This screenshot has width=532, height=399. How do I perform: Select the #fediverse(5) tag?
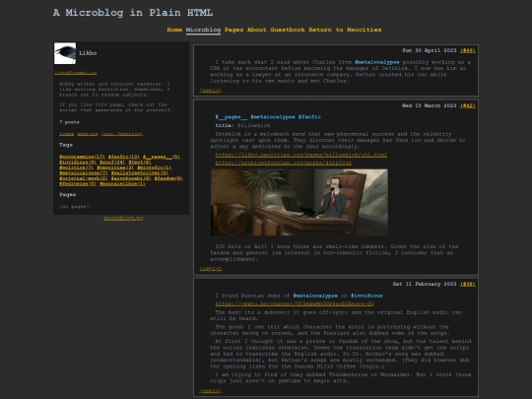(78, 184)
